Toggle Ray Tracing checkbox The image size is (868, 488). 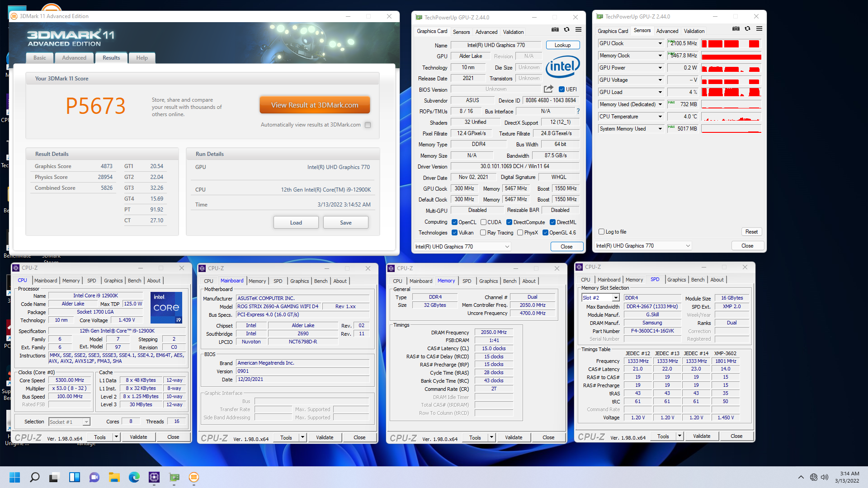[x=483, y=233]
